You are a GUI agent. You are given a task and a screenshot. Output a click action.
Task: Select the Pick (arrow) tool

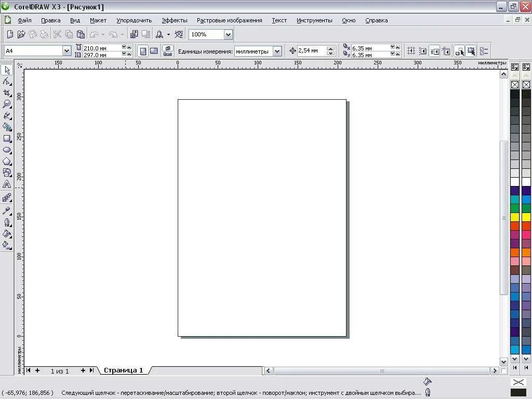(7, 70)
